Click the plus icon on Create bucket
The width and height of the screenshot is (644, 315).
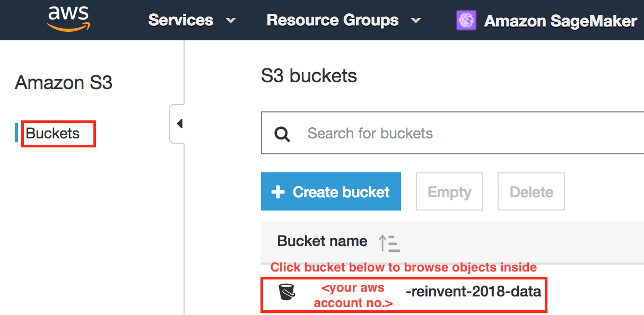pyautogui.click(x=278, y=192)
